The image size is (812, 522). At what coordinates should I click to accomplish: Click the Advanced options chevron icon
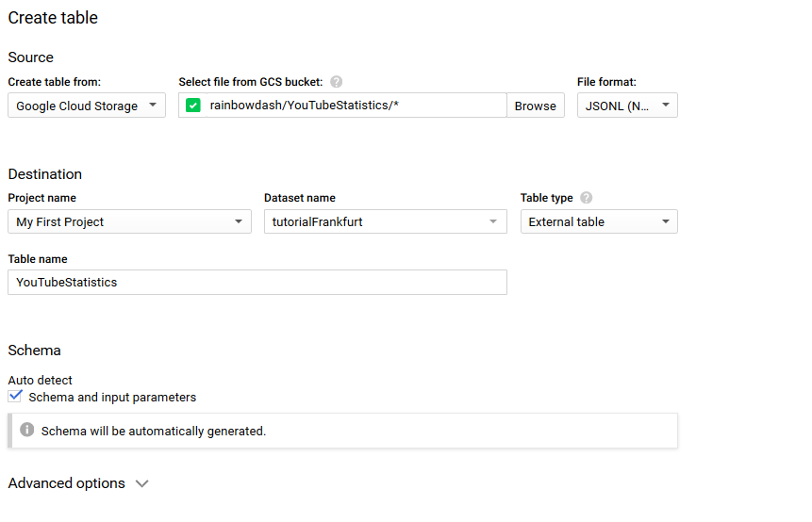141,483
